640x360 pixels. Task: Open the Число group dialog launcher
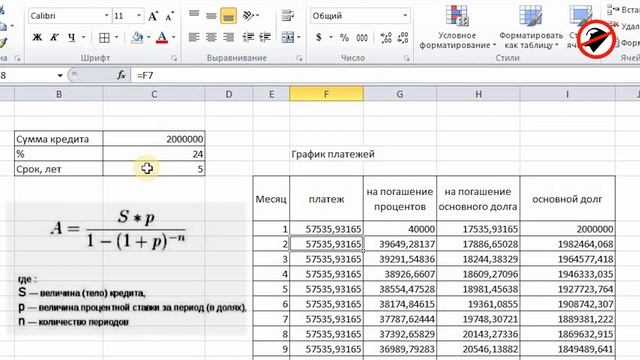pyautogui.click(x=407, y=58)
